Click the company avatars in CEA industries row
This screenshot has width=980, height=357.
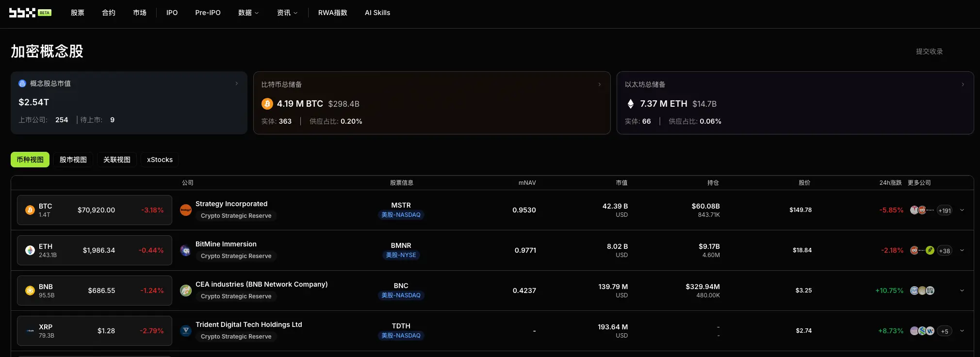coord(922,291)
